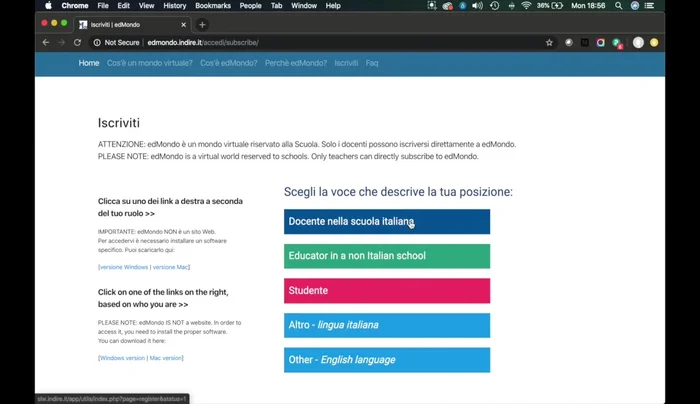Reload the current page
Image resolution: width=700 pixels, height=404 pixels.
[x=77, y=42]
